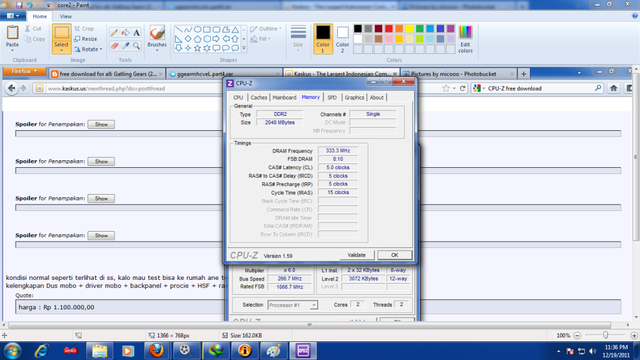Click the Validate button in CPU-Z
This screenshot has height=360, width=640.
click(356, 255)
